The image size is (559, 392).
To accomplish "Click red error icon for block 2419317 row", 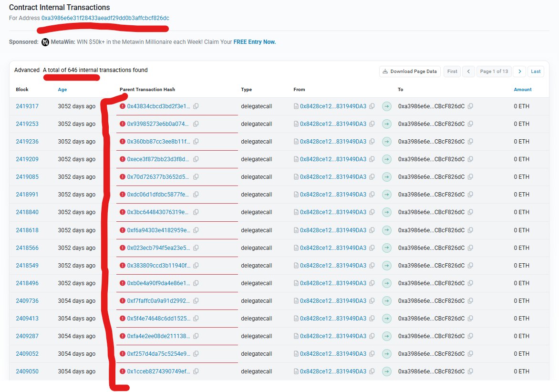I will click(122, 106).
